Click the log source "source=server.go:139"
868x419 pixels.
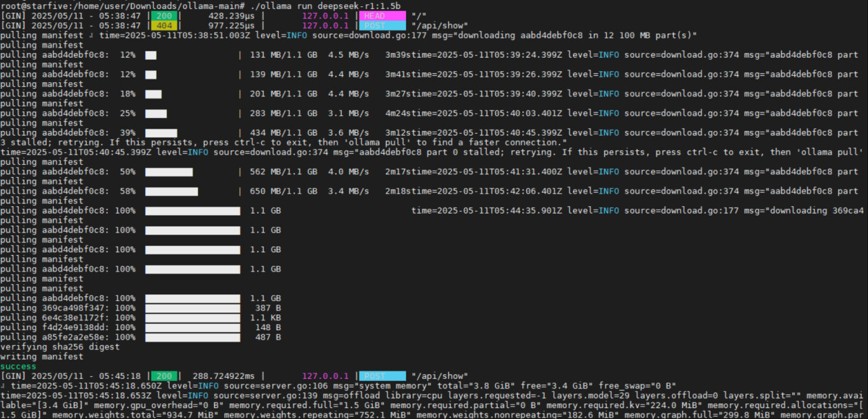[x=266, y=396]
